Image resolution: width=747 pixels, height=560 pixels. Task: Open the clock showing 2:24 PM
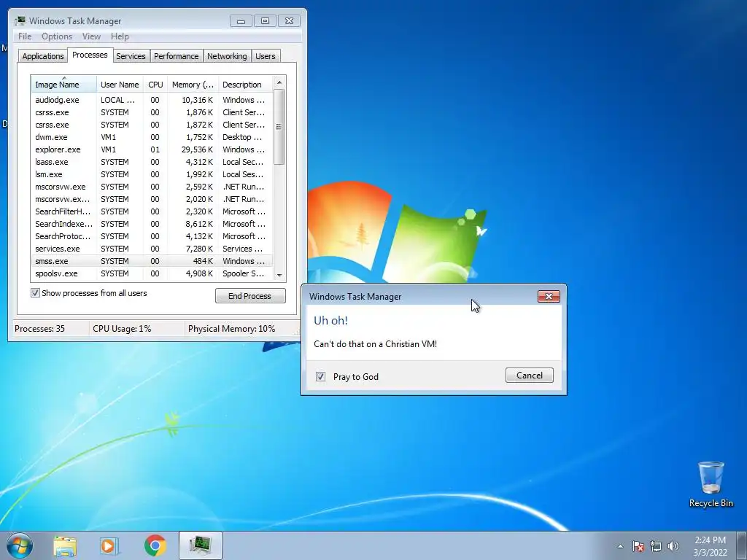tap(710, 546)
